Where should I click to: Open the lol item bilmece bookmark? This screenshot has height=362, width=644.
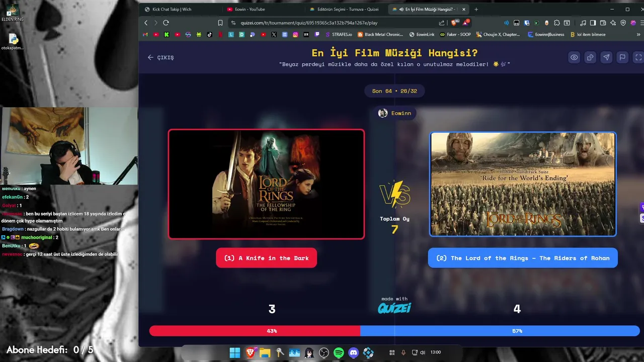coord(588,35)
